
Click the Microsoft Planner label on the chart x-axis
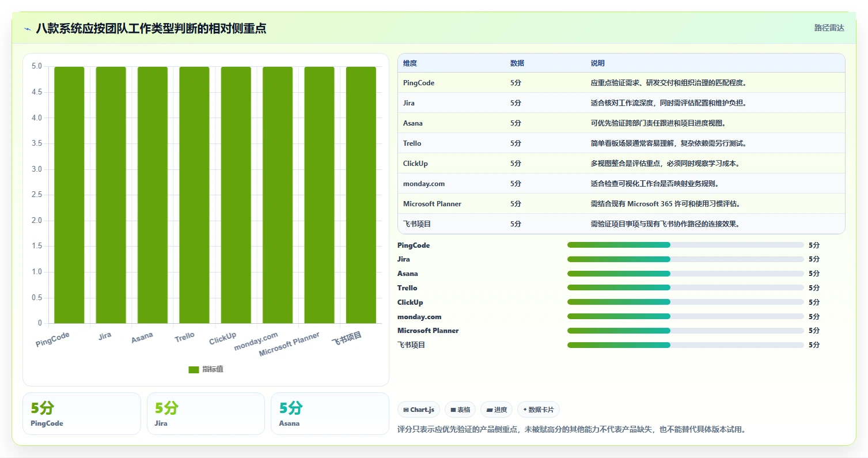point(289,345)
